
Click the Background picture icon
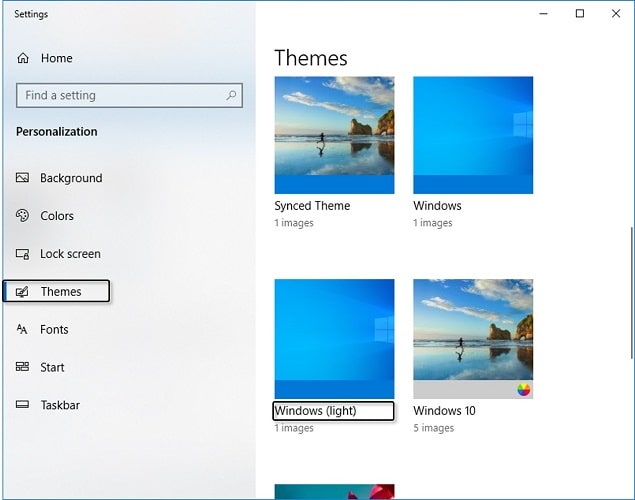[22, 178]
